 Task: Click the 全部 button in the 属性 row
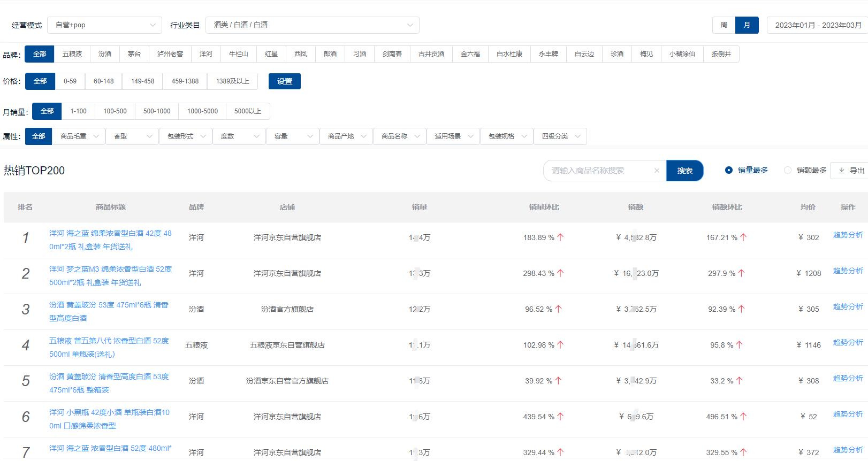[x=39, y=136]
